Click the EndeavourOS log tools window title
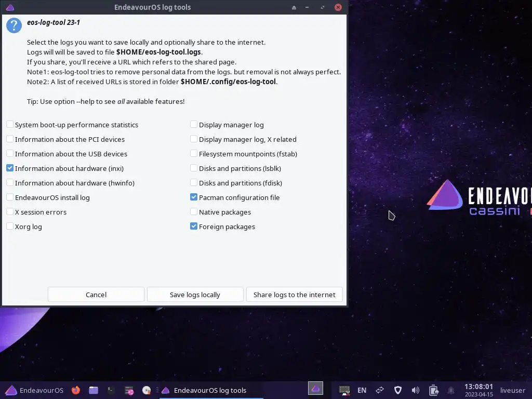532x399 pixels. 152,7
